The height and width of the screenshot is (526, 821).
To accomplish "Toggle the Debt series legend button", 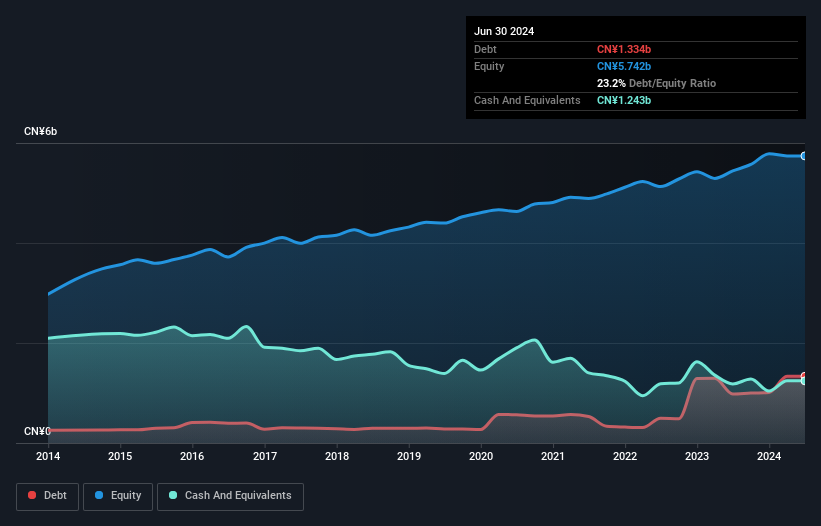I will click(x=48, y=496).
